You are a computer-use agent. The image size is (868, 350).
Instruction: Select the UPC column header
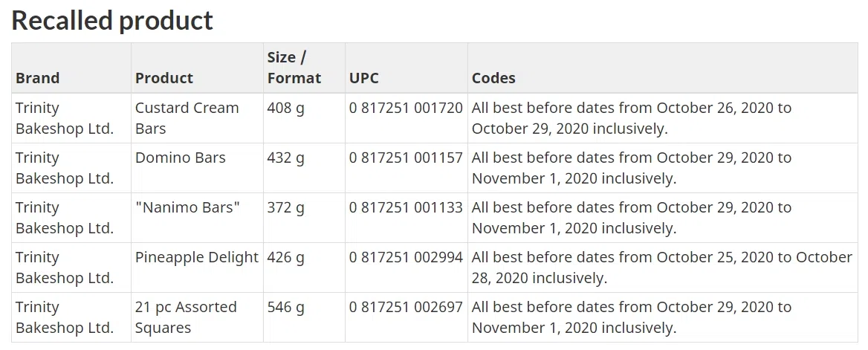(x=364, y=78)
